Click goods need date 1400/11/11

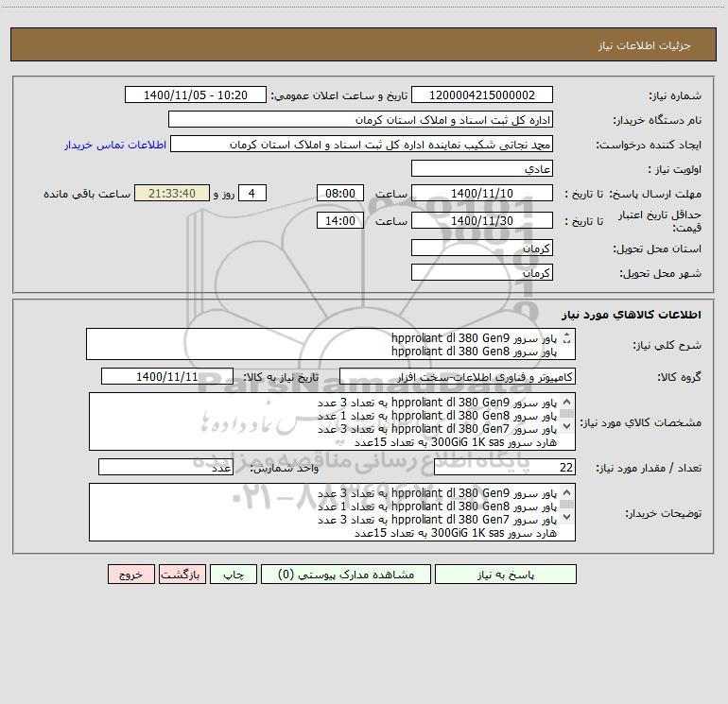[x=167, y=376]
